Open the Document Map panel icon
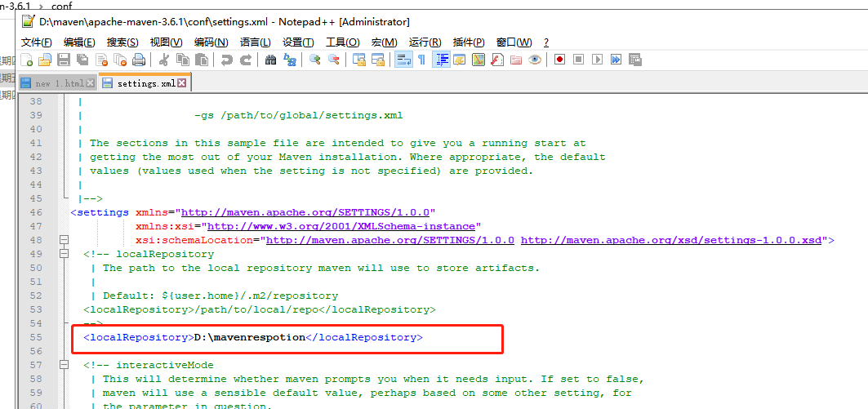 click(479, 60)
